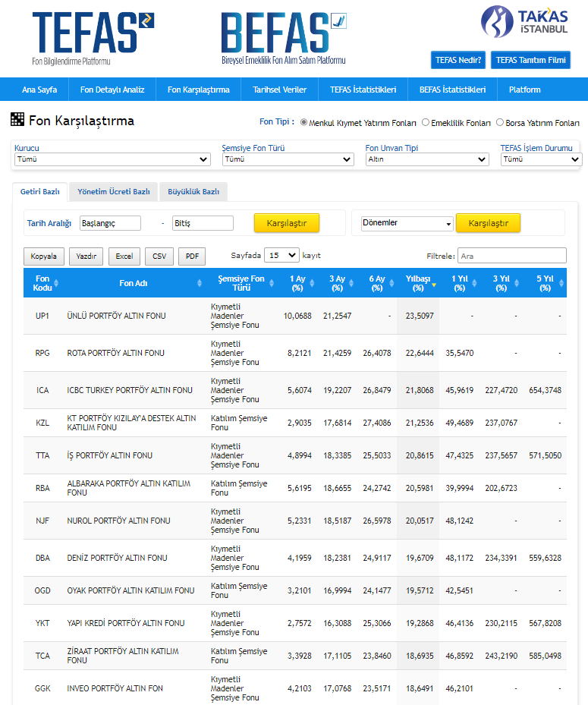Viewport: 588px width, 705px height.
Task: Export table with PDF button
Action: (x=192, y=257)
